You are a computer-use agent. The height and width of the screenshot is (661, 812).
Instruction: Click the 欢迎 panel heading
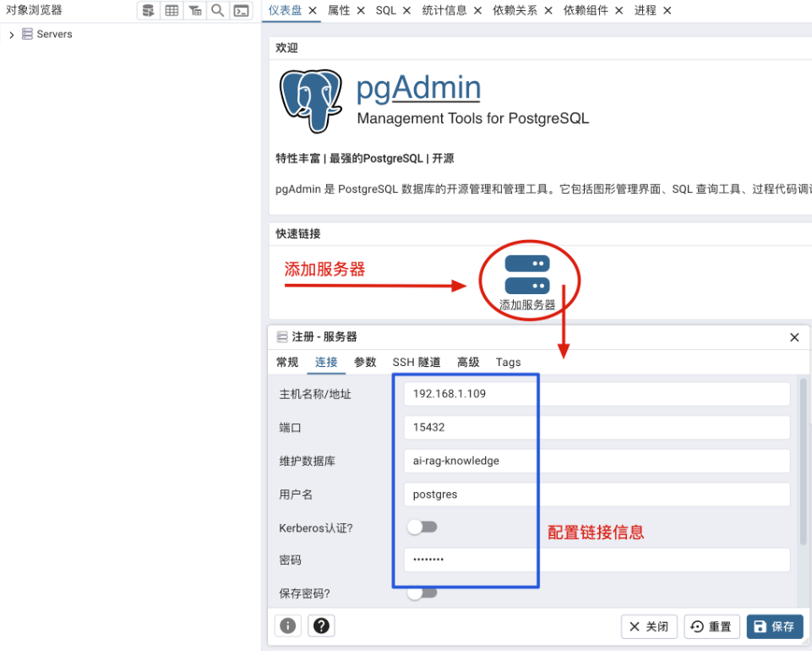coord(286,47)
